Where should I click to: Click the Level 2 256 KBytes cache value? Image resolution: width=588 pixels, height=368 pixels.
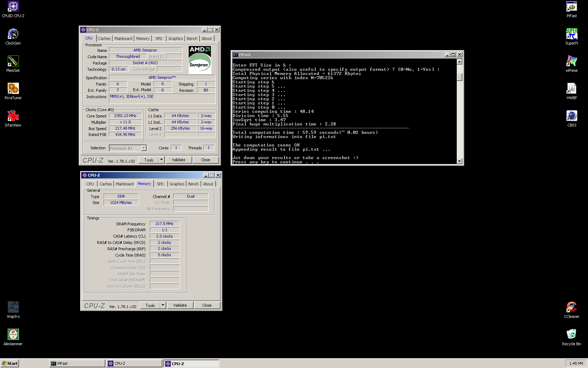tap(181, 128)
